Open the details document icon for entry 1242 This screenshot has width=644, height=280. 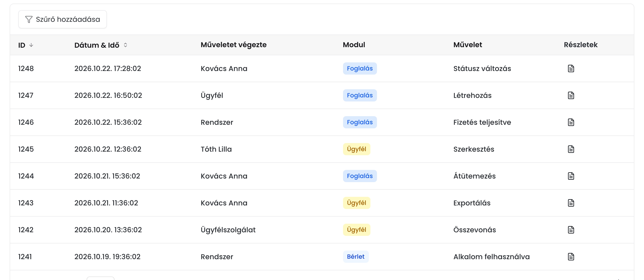(x=571, y=230)
